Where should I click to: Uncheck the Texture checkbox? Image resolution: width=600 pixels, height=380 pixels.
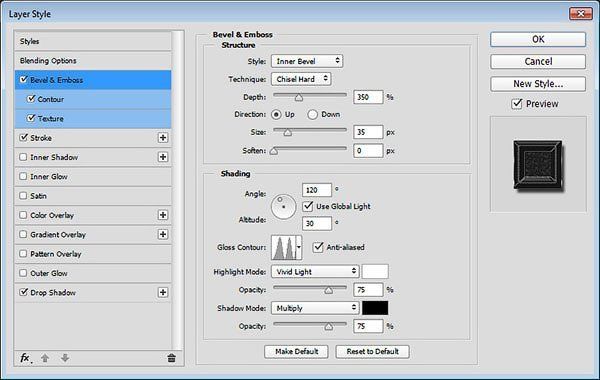click(31, 118)
